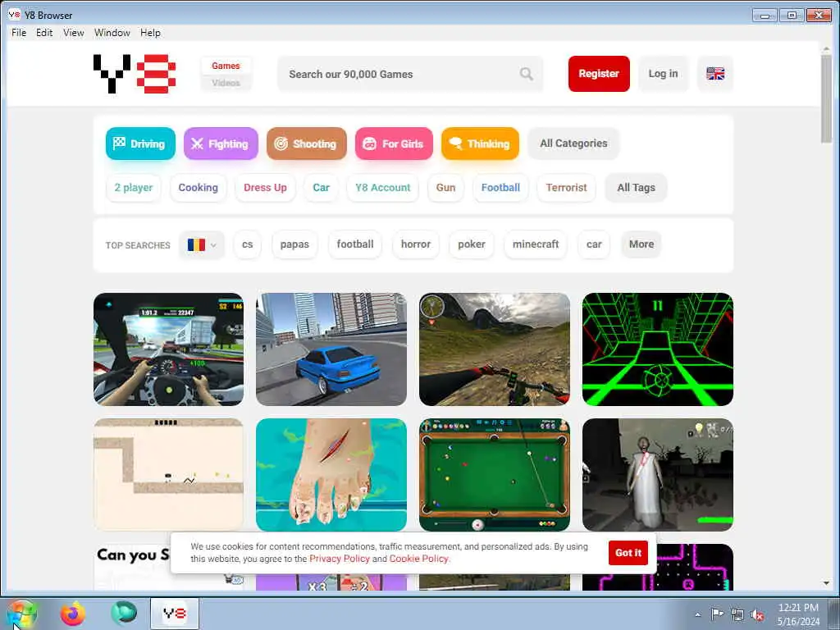Open the foot surgery game thumbnail
The width and height of the screenshot is (840, 630).
click(331, 475)
